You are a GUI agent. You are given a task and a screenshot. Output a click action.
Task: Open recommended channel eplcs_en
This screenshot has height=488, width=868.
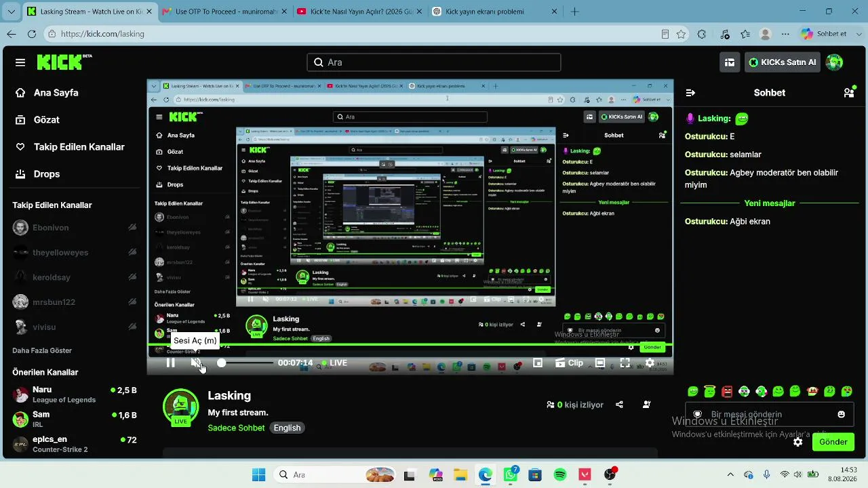pos(75,444)
